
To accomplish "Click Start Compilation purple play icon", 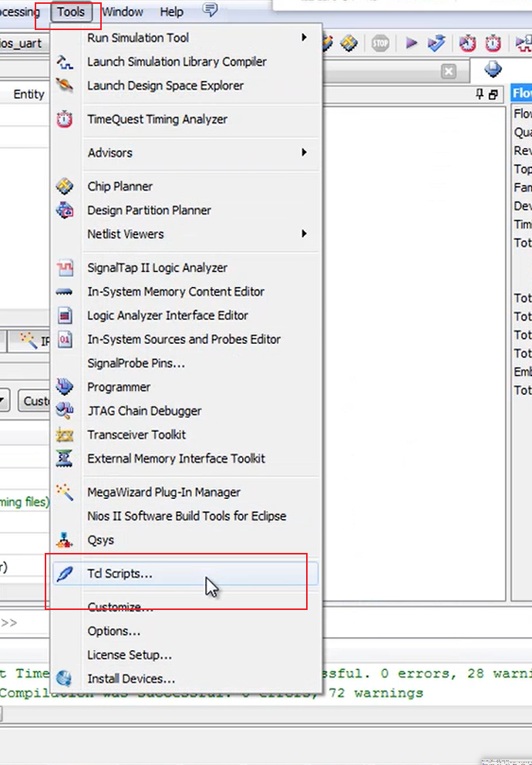I will click(411, 43).
